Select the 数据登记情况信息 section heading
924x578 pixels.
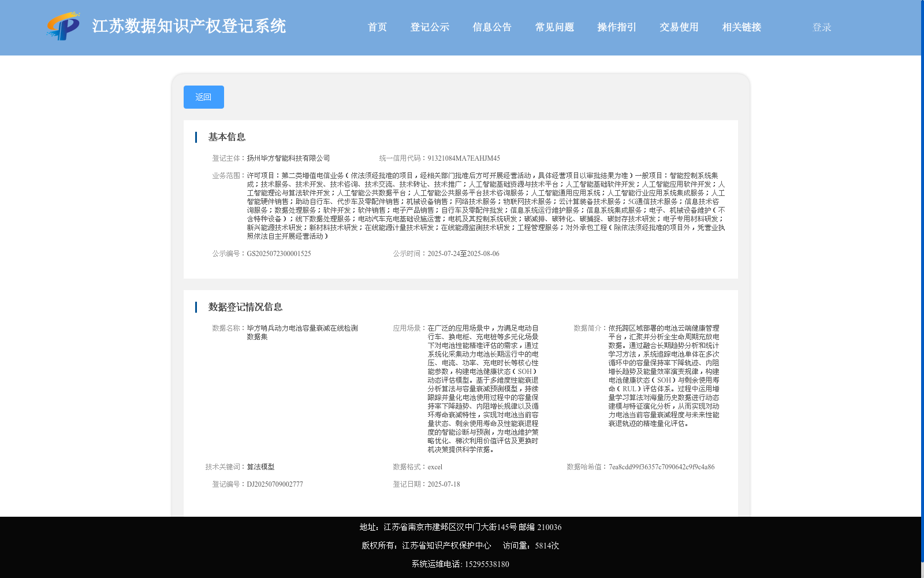(x=245, y=307)
